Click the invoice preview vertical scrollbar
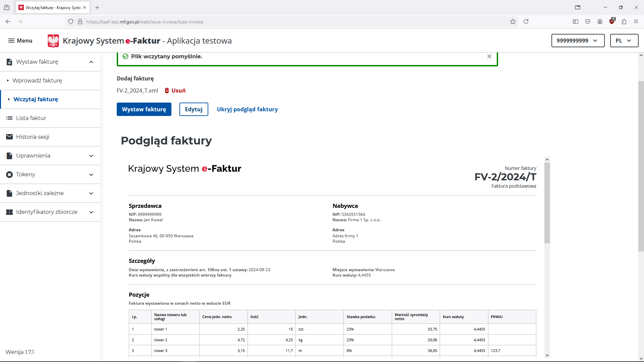Image resolution: width=644 pixels, height=362 pixels. [x=547, y=203]
